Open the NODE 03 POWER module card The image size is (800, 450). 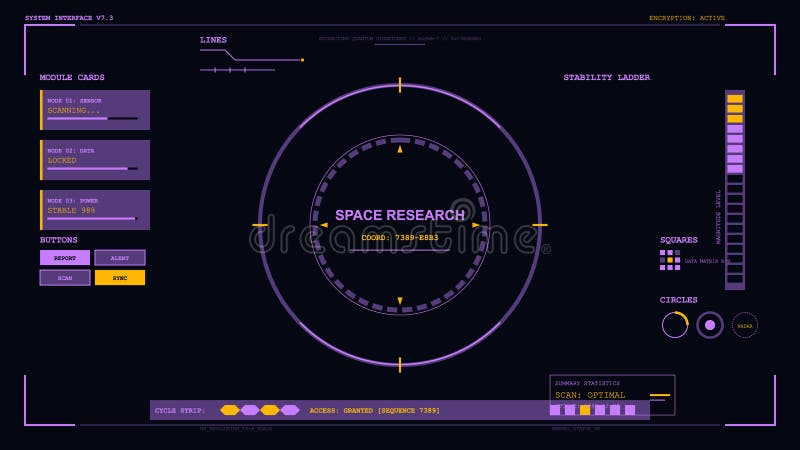click(95, 210)
